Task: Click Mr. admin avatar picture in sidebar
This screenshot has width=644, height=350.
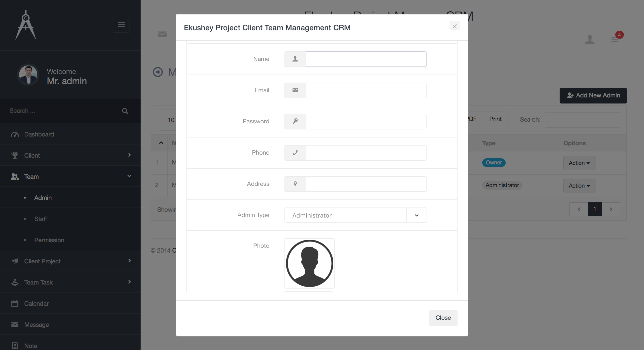Action: tap(28, 75)
